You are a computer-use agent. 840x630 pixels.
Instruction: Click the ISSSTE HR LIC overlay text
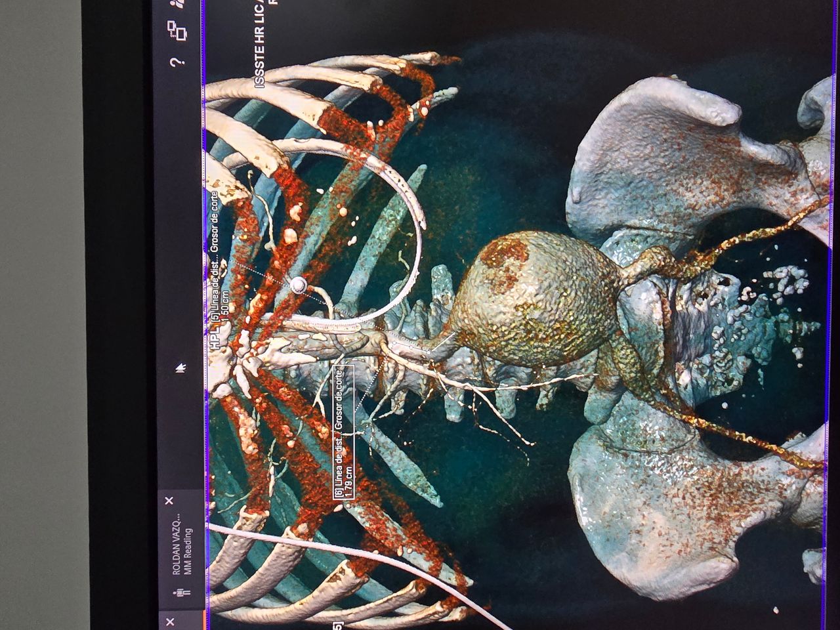point(258,43)
